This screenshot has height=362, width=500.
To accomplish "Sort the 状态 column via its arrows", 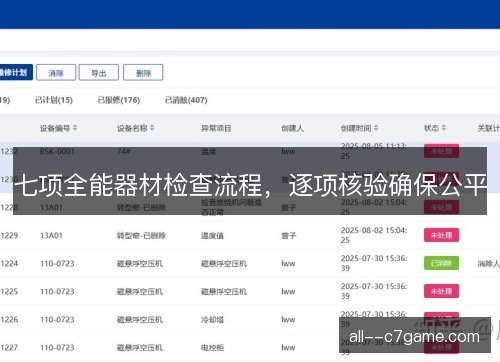I will click(x=444, y=128).
